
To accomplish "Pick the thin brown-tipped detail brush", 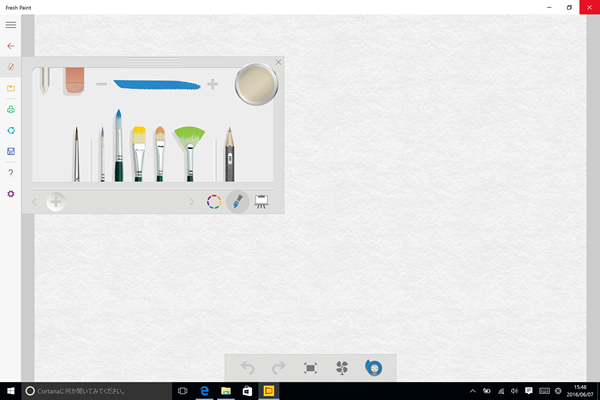I will pos(77,152).
